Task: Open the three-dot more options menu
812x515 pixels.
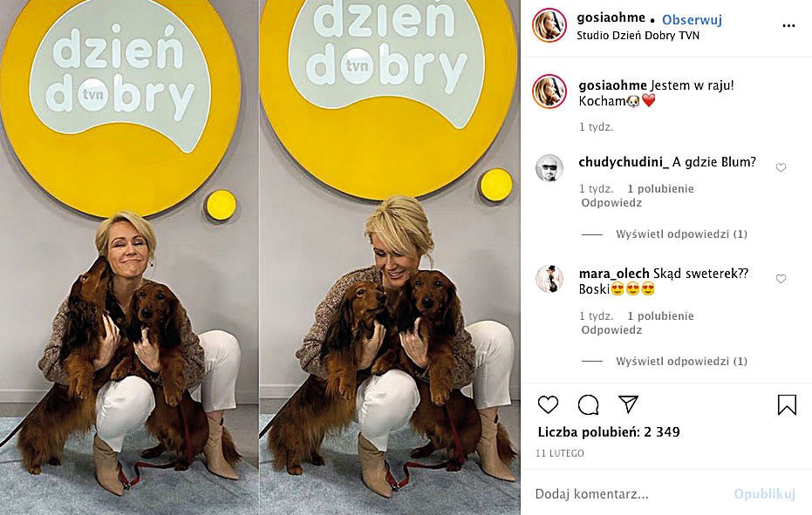Action: pyautogui.click(x=788, y=26)
